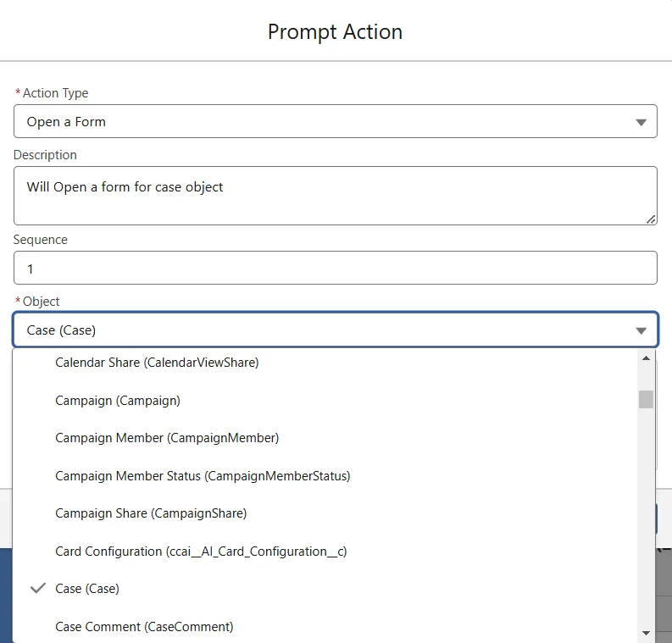Select Campaign Member (CampaignMember) option

click(167, 438)
